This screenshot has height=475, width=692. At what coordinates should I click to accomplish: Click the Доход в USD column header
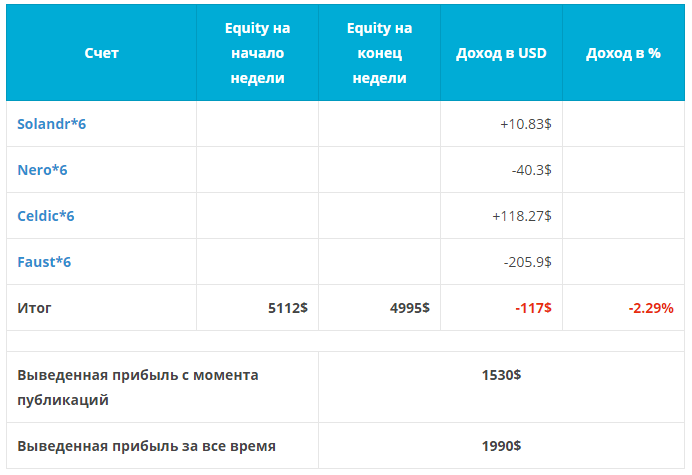[501, 53]
